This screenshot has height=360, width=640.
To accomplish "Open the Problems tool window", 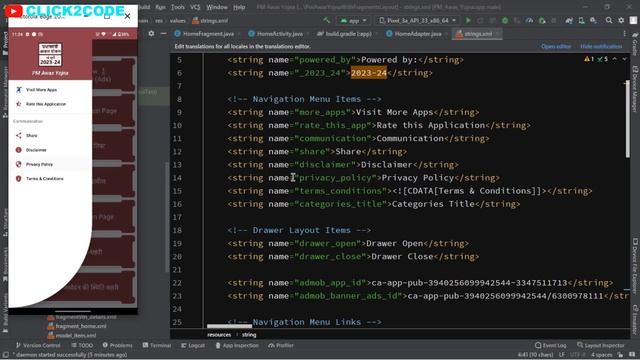I will click(117, 345).
